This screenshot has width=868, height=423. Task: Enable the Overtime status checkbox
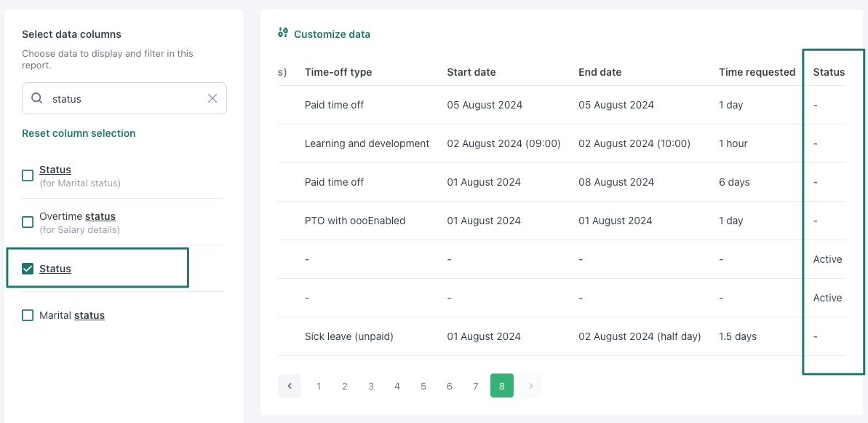tap(28, 222)
